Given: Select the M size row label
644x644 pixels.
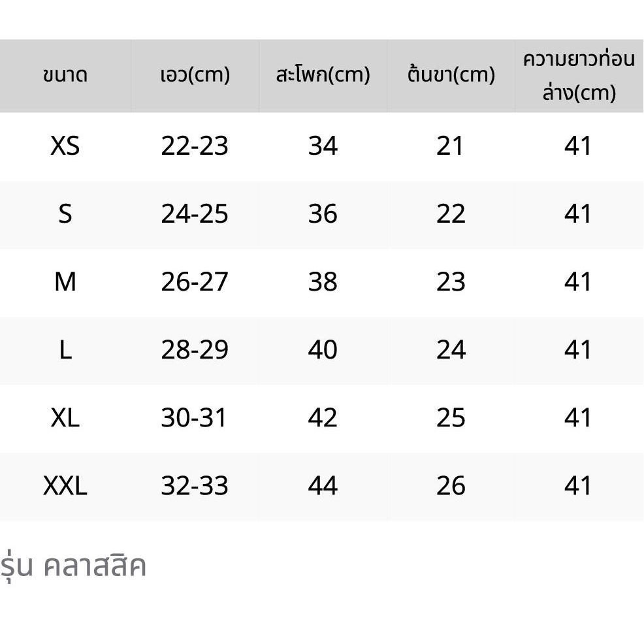Looking at the screenshot, I should [x=65, y=282].
